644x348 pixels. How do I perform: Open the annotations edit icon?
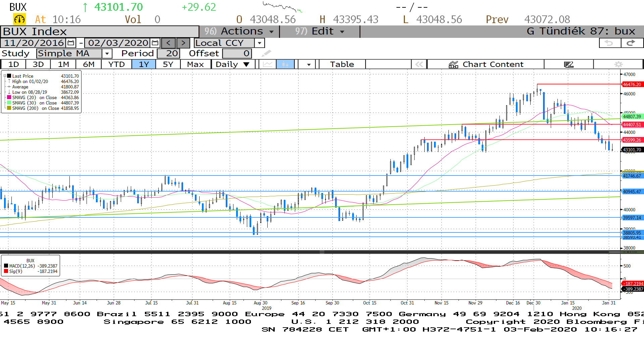coord(569,64)
